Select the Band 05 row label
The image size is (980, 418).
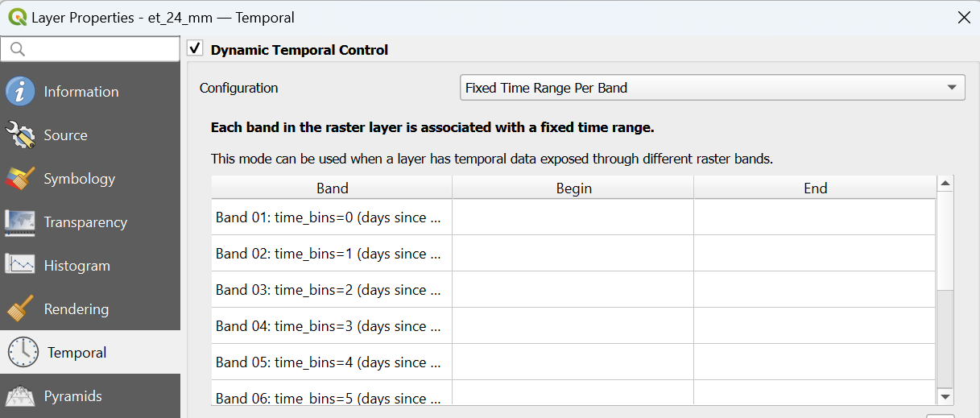pyautogui.click(x=329, y=362)
